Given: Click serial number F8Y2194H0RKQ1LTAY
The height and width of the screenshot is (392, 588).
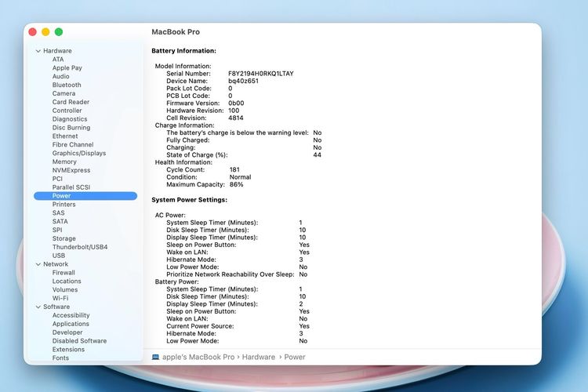Looking at the screenshot, I should [x=261, y=74].
